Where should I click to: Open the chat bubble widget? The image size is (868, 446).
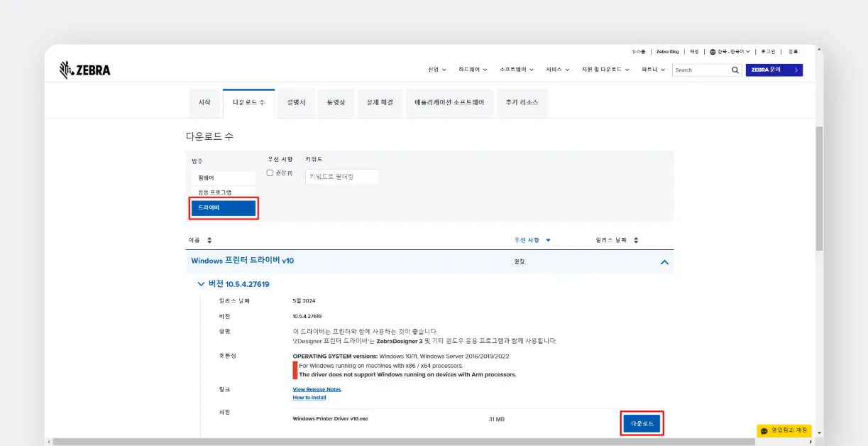(784, 430)
